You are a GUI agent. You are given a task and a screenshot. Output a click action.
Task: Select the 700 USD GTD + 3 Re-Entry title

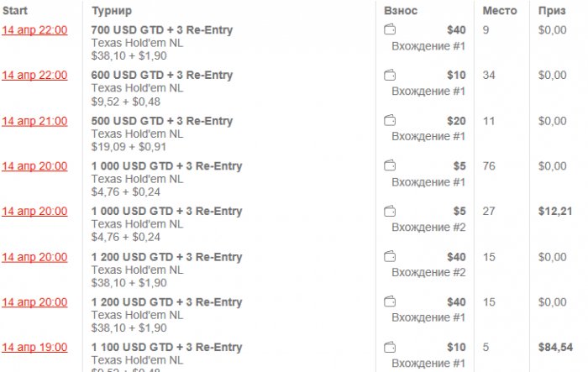pyautogui.click(x=162, y=30)
